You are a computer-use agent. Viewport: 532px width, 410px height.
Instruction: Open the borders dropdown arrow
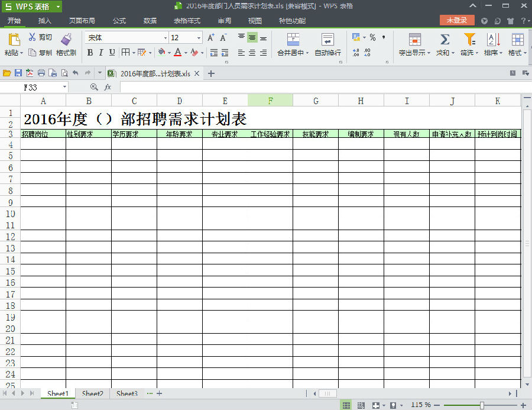pos(134,53)
